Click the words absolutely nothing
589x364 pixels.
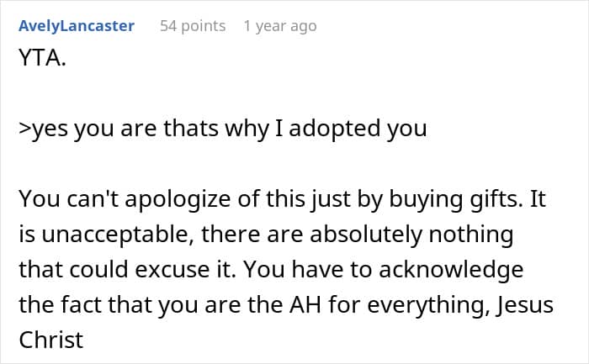click(411, 235)
